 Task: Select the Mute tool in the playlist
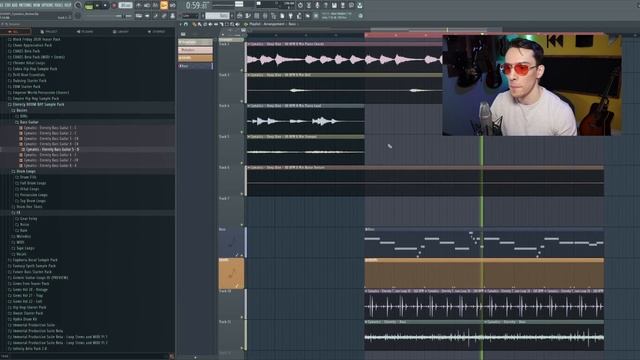(x=210, y=24)
